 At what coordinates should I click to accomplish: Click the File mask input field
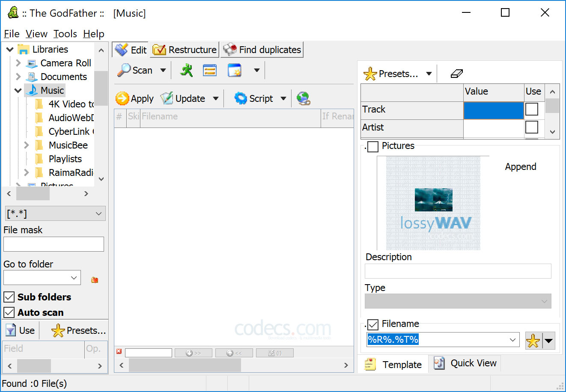pos(54,244)
